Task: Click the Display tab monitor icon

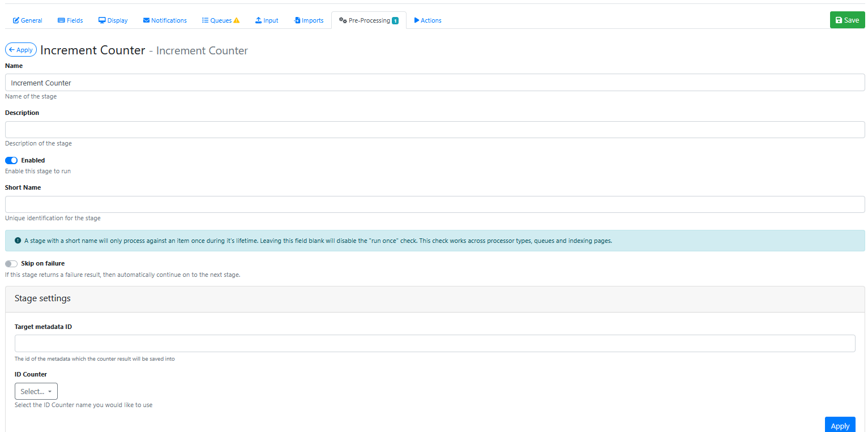Action: pos(102,20)
